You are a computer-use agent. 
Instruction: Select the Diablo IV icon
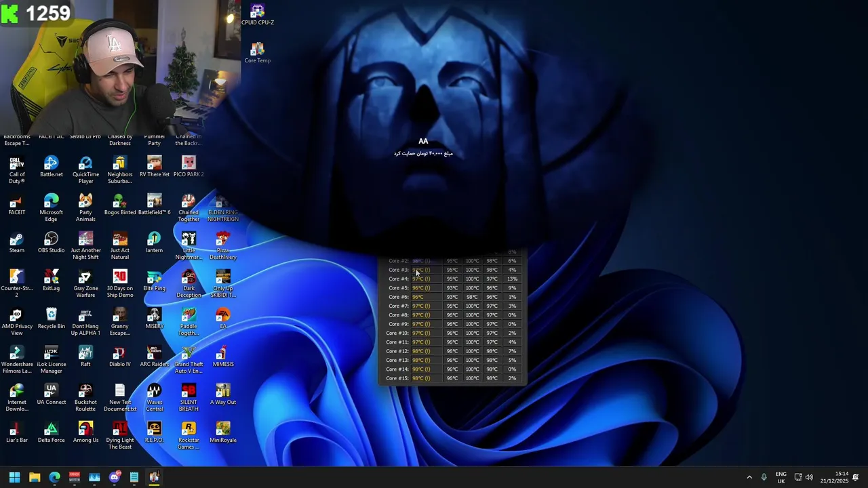(x=120, y=357)
